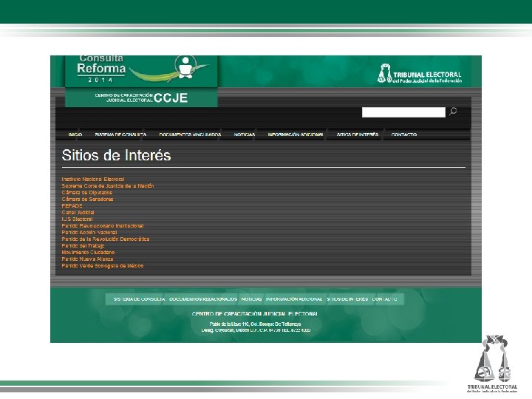This screenshot has height=399, width=532.
Task: Select Sitios de Interés top menu item
Action: tap(358, 134)
